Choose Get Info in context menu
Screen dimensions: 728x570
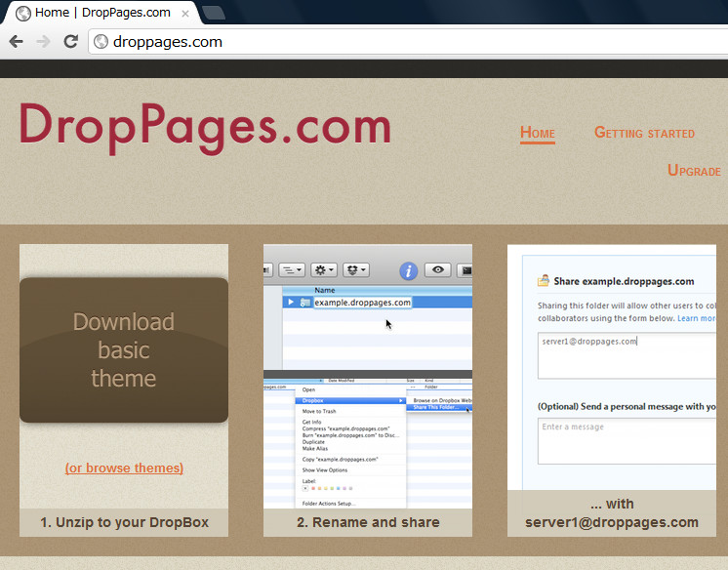pos(311,422)
